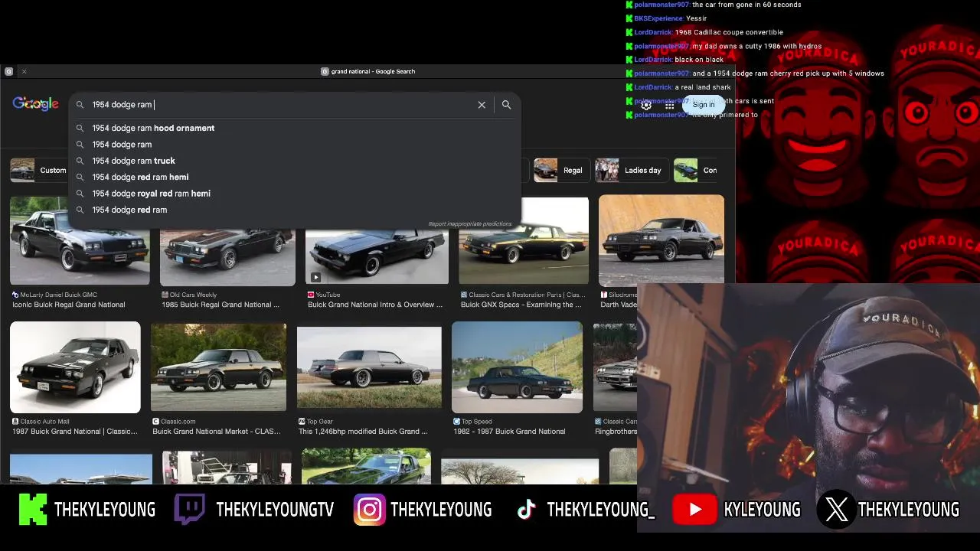Open Google settings gear icon
The height and width of the screenshot is (551, 980).
pyautogui.click(x=646, y=105)
